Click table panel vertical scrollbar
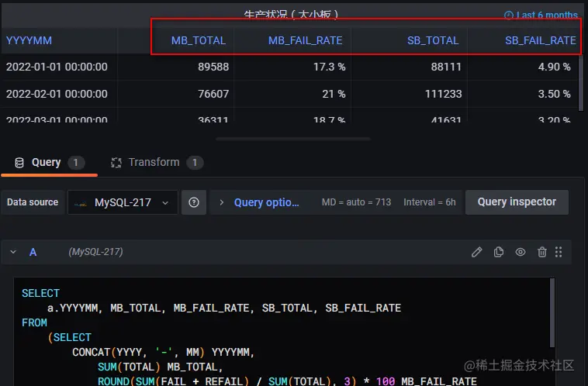Viewport: 588px width, 386px height. pyautogui.click(x=581, y=82)
